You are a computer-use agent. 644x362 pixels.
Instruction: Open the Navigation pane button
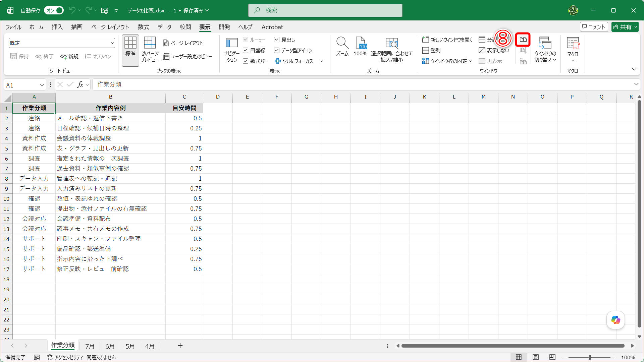click(232, 50)
